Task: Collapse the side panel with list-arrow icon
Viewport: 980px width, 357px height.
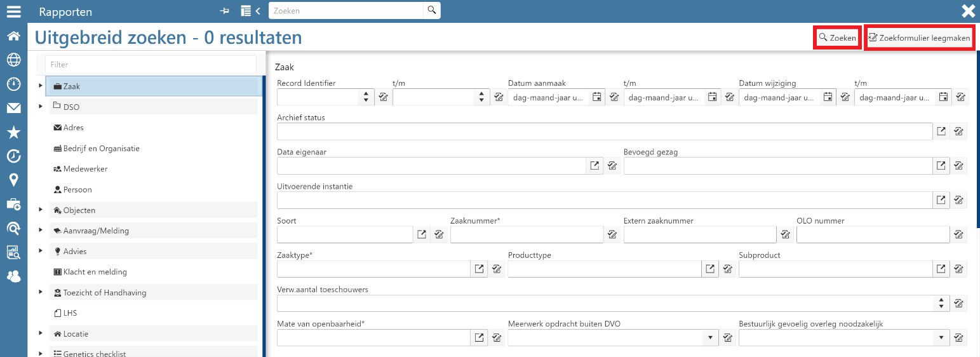Action: coord(251,11)
